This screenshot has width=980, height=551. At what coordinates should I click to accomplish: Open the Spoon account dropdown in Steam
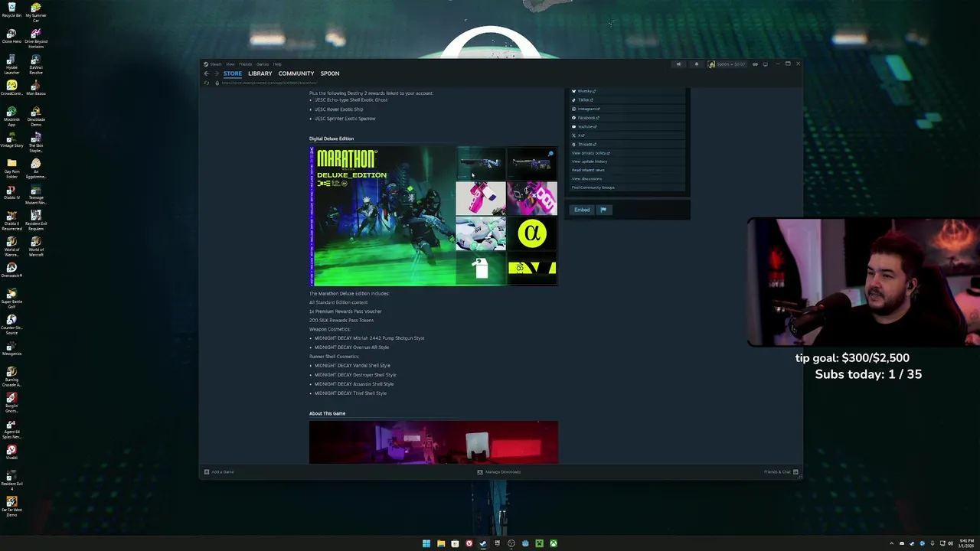coord(727,64)
